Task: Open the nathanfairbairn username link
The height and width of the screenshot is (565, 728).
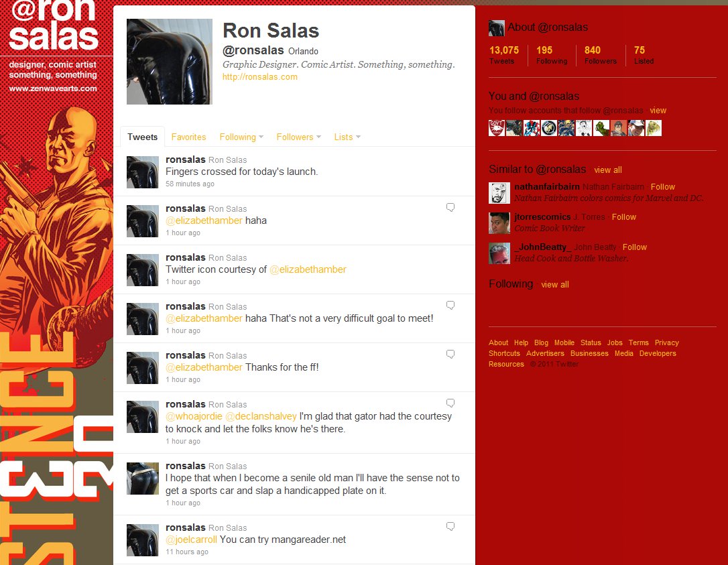Action: tap(547, 186)
